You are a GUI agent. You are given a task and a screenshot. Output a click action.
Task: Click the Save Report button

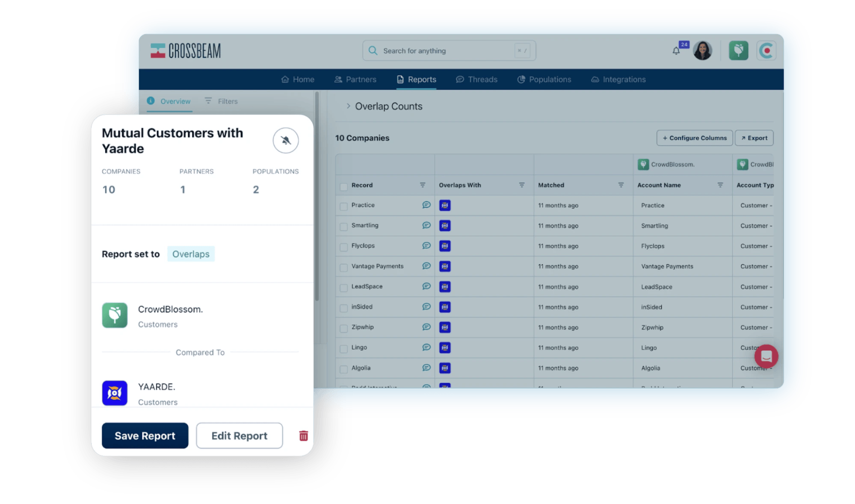pos(145,436)
